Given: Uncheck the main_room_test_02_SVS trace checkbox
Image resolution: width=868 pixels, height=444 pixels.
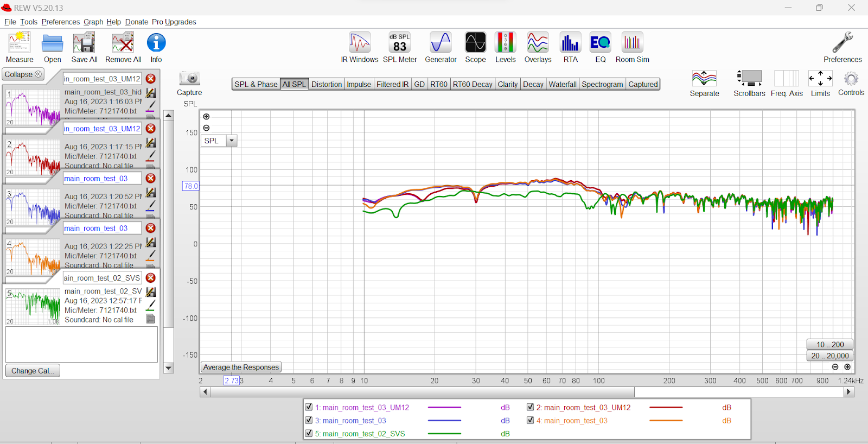Looking at the screenshot, I should 309,433.
